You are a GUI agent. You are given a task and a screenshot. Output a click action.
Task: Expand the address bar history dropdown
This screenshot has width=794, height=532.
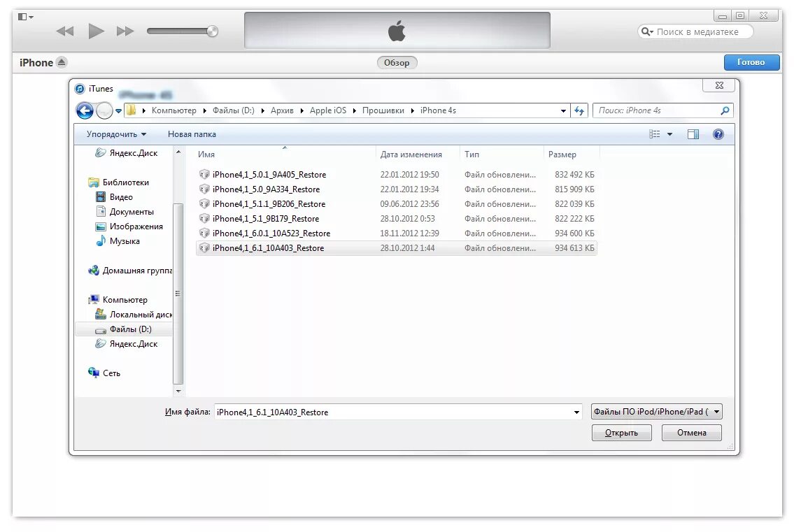pyautogui.click(x=563, y=111)
